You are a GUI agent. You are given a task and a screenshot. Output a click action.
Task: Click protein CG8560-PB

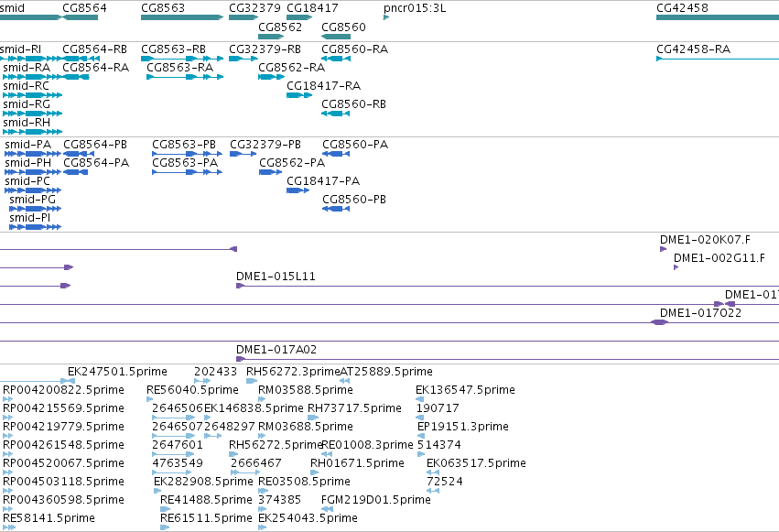click(x=354, y=200)
